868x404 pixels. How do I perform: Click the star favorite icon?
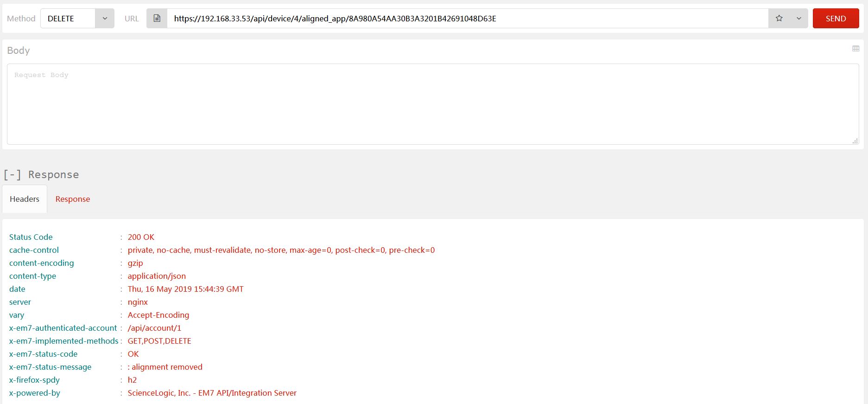[779, 19]
